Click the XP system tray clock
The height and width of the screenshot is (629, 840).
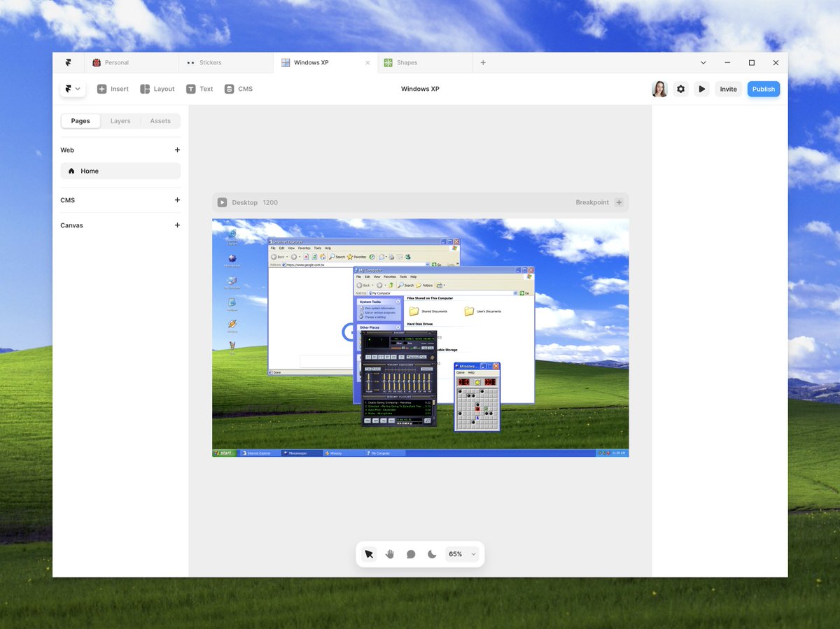[619, 453]
